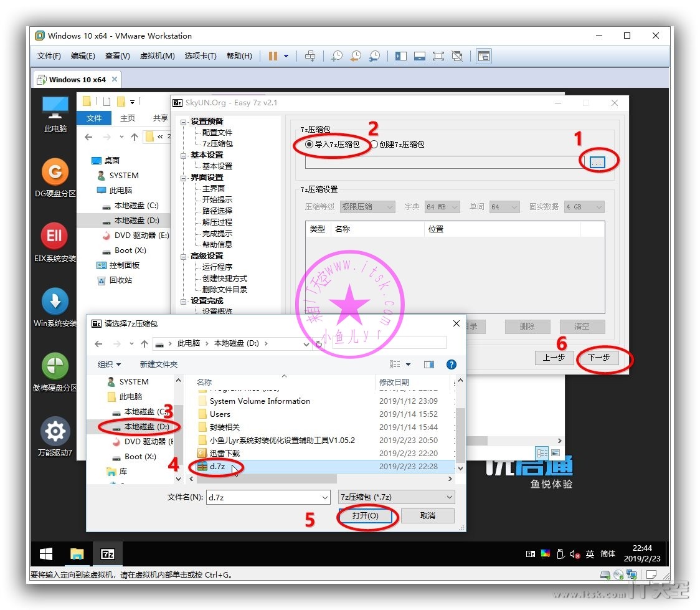The image size is (700, 610).
Task: Revert the virtual machine to its snapshot
Action: click(x=356, y=56)
